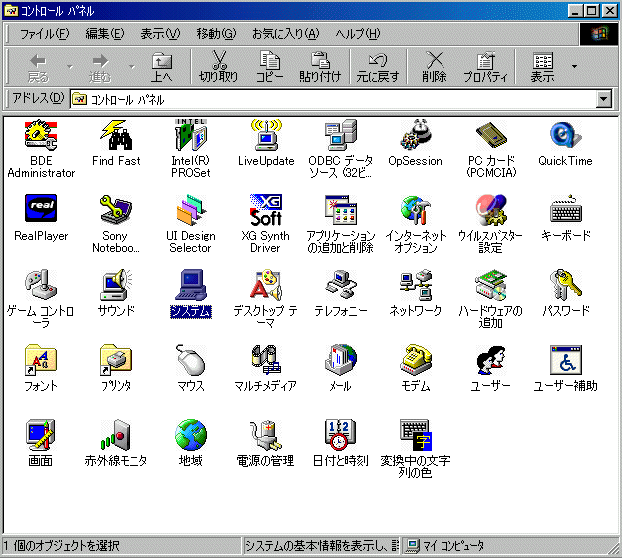Expand the アドレス address bar dropdown
The height and width of the screenshot is (558, 622).
pyautogui.click(x=603, y=99)
